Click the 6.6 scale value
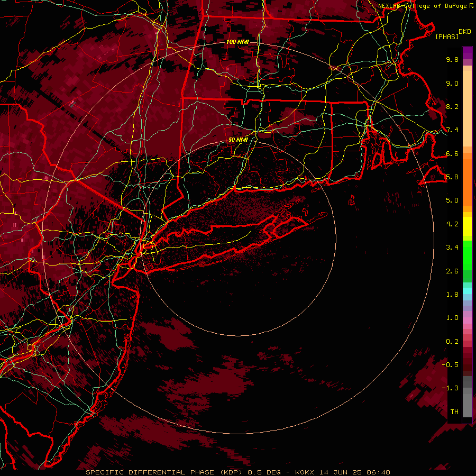This screenshot has height=476, width=476. click(452, 153)
